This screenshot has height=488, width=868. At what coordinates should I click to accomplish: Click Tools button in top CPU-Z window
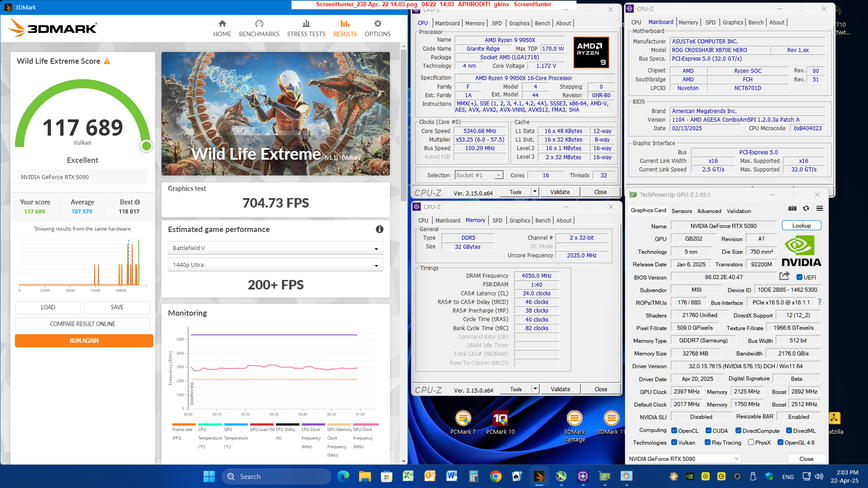click(515, 192)
